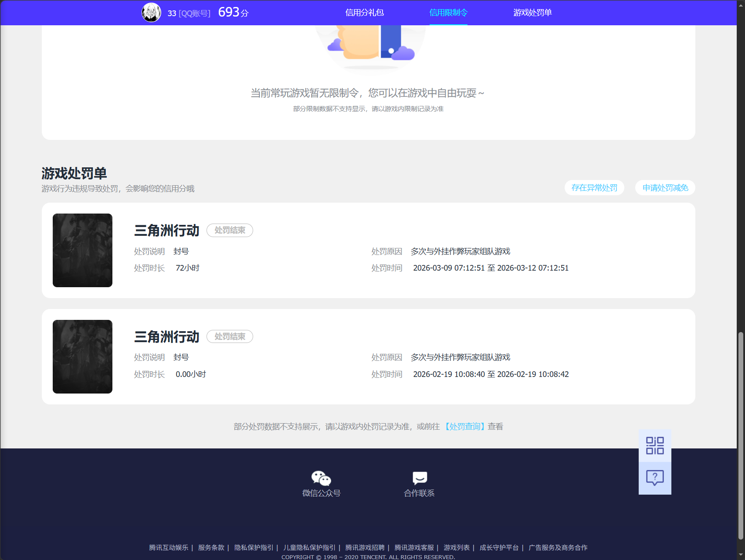Click the 0.00小时 penalty duration value
This screenshot has height=560, width=745.
[x=191, y=374]
